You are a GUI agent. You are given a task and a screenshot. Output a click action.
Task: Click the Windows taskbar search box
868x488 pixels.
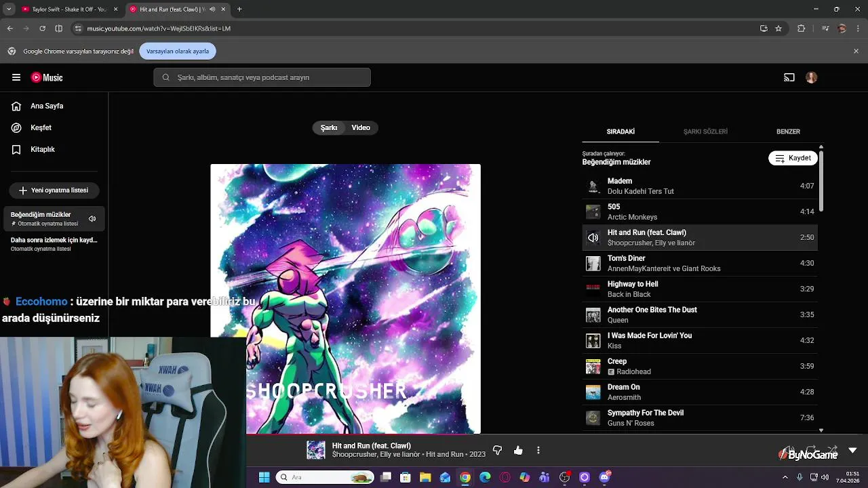point(325,477)
